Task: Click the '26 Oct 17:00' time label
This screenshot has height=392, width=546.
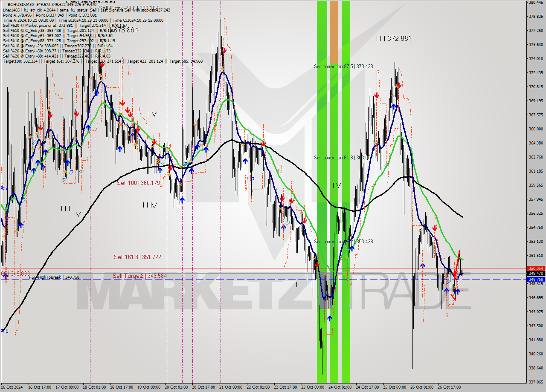Action: [449, 387]
